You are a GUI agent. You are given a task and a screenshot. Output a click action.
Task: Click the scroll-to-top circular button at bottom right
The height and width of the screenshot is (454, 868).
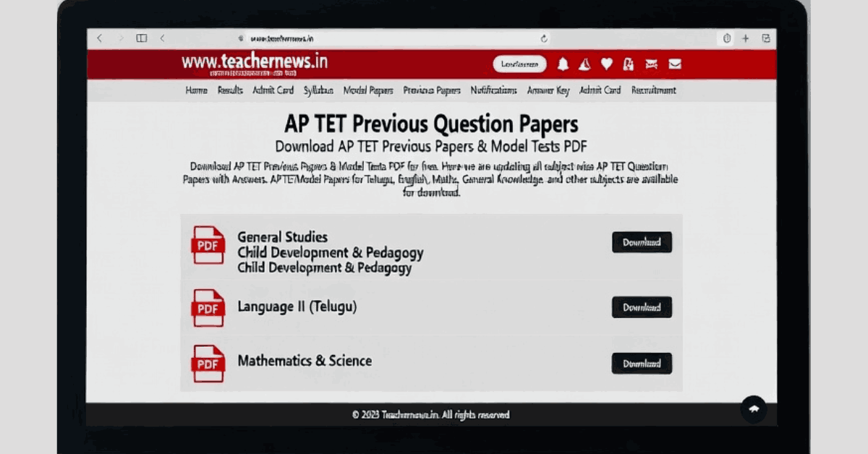(754, 409)
